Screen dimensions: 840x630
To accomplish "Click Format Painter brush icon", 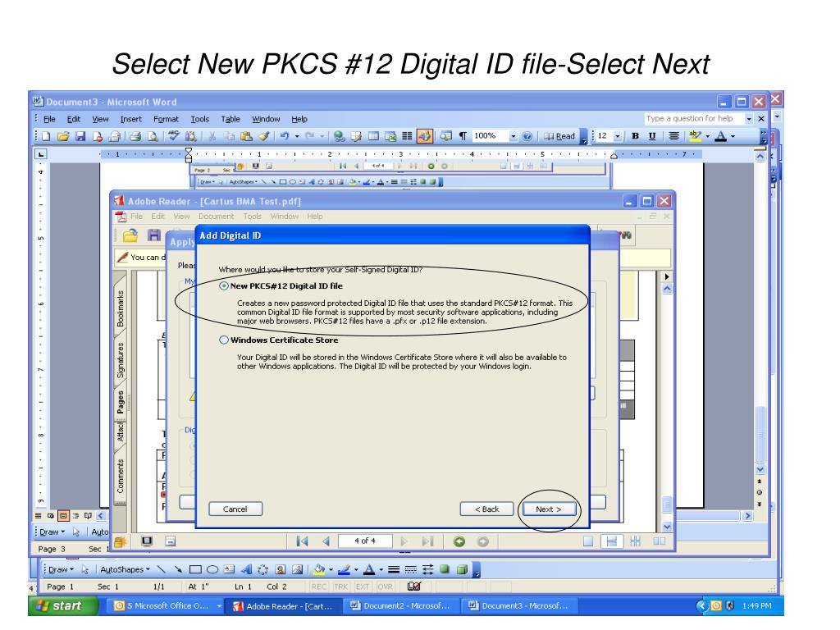I will click(263, 136).
